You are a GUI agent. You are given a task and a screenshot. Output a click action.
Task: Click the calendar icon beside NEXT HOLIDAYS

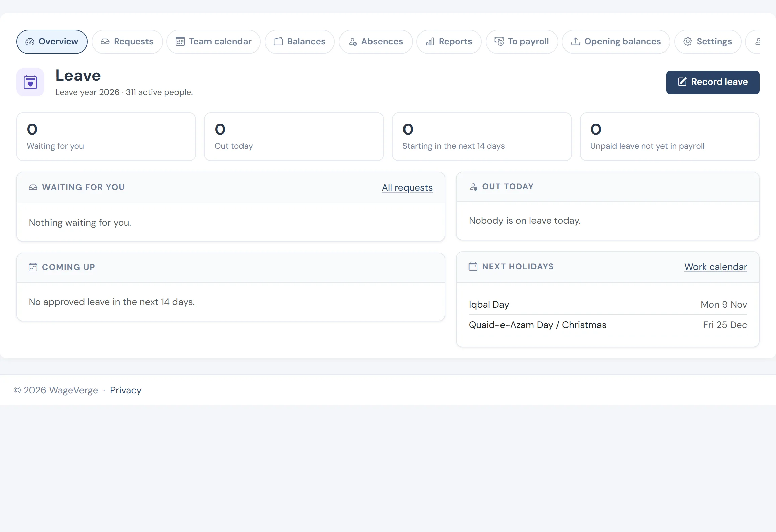click(473, 267)
